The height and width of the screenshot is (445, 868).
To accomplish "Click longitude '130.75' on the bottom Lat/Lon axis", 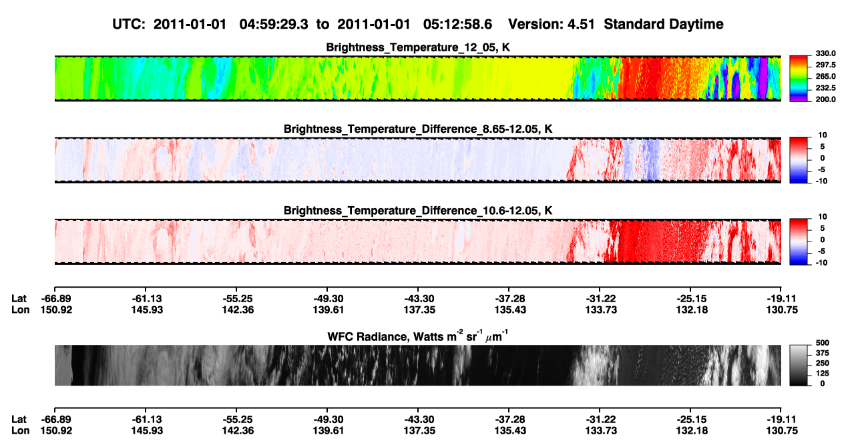I will point(781,430).
